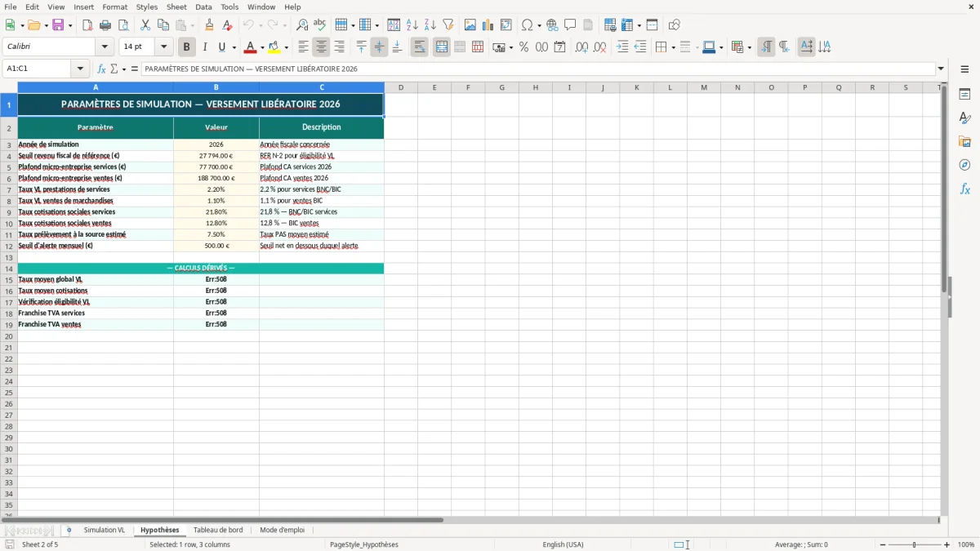Viewport: 980px width, 551px height.
Task: Click into the formula input line
Action: (x=537, y=69)
